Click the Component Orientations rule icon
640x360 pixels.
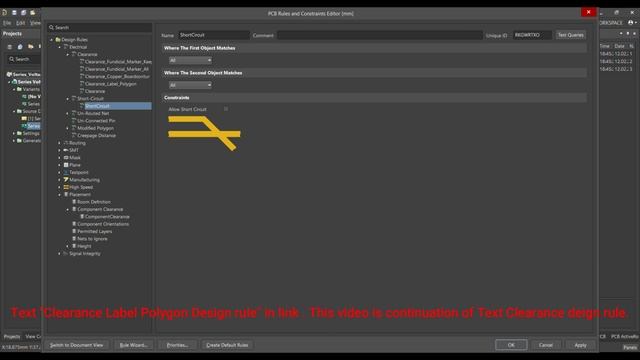(74, 224)
